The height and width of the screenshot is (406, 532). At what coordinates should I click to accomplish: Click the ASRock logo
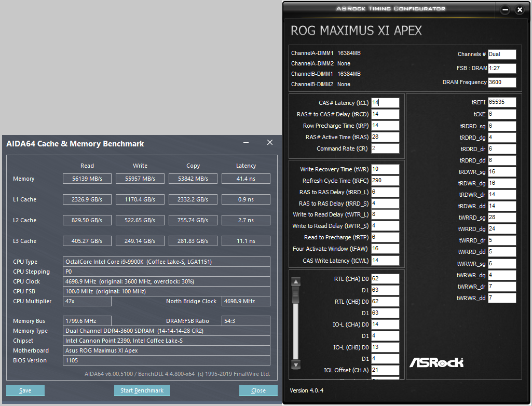436,362
